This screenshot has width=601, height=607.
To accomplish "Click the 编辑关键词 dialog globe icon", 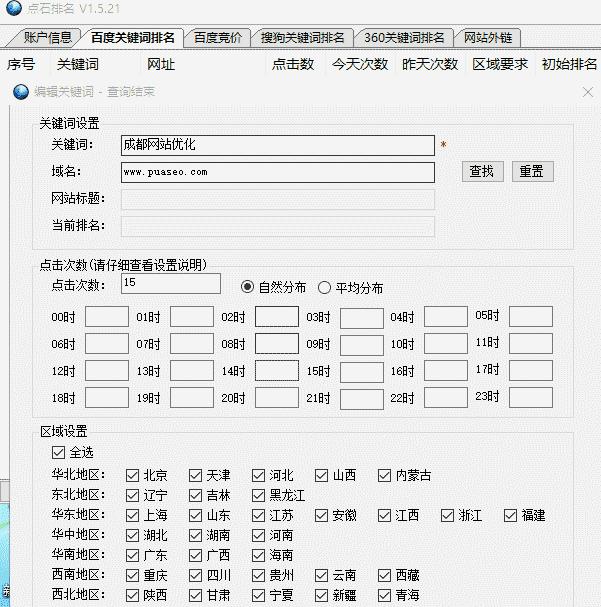I will tap(21, 92).
